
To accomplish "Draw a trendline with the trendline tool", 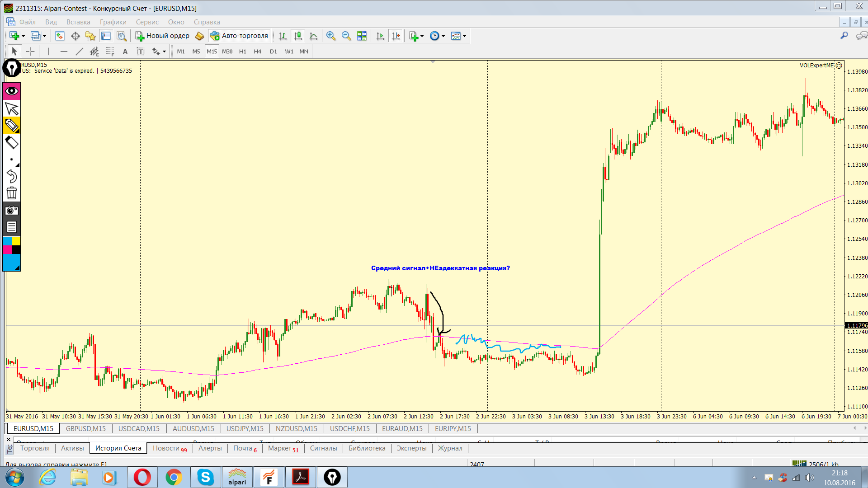I will click(x=79, y=52).
